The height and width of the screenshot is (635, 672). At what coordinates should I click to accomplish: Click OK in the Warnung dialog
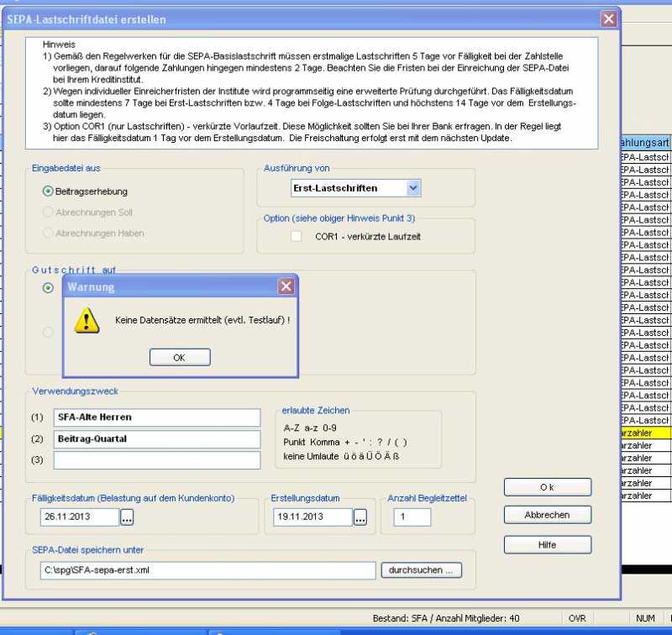[179, 357]
